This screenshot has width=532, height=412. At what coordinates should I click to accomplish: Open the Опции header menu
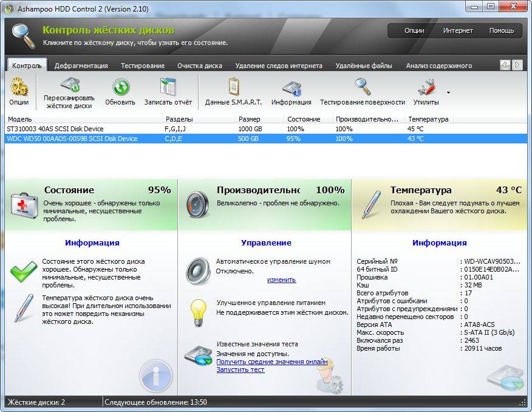[x=414, y=30]
